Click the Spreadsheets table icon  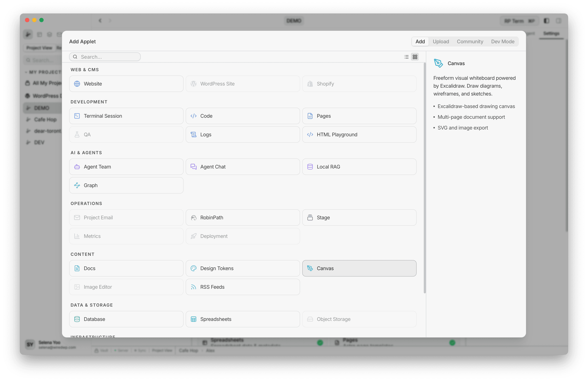[193, 319]
